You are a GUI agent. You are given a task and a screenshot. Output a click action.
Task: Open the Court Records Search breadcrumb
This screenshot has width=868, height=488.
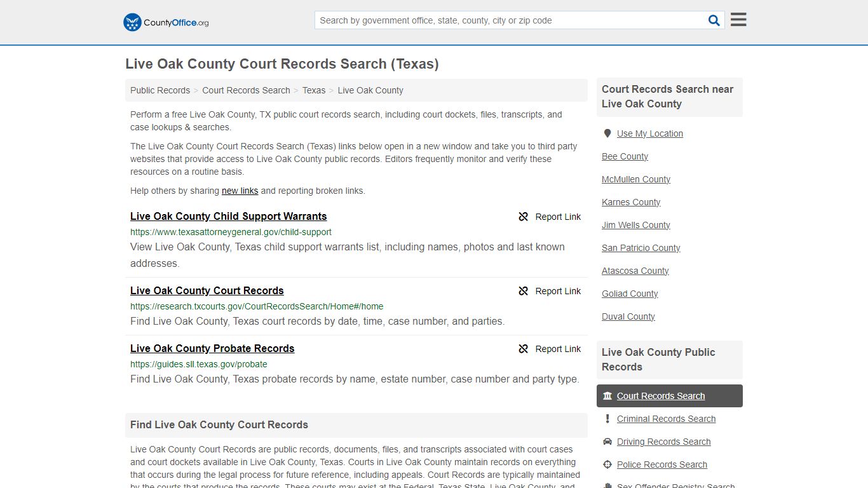[246, 90]
